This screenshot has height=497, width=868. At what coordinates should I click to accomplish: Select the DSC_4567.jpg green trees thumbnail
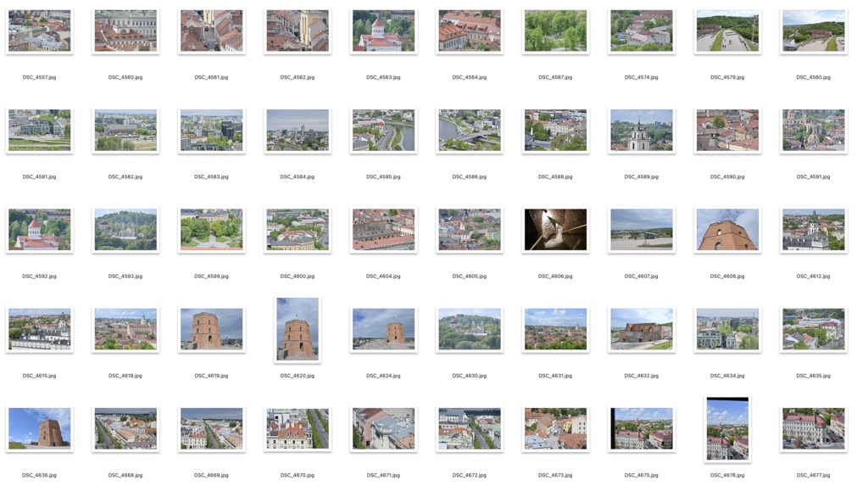coord(555,31)
